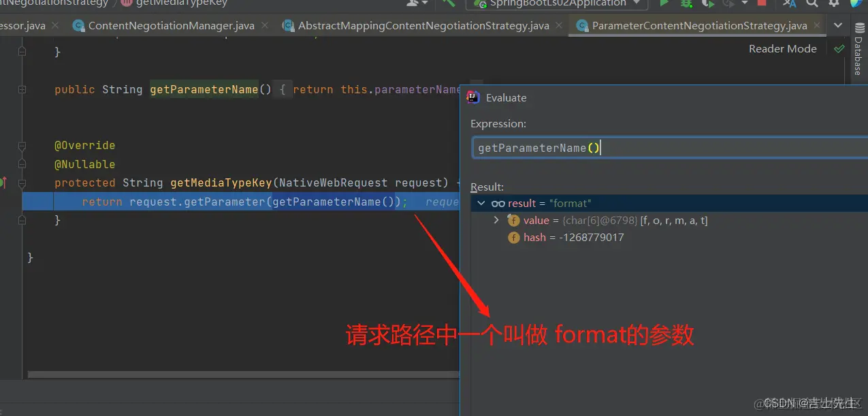
Task: Click the green inspection checkmark
Action: click(839, 48)
